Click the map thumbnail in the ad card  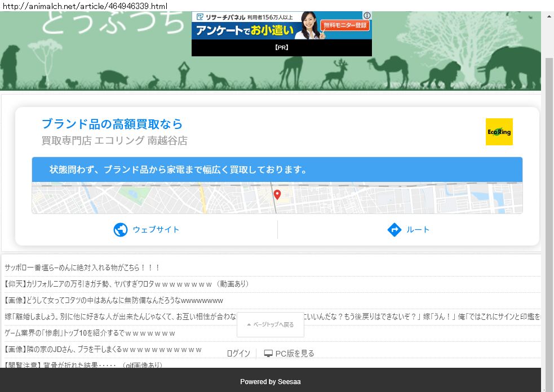(141, 198)
